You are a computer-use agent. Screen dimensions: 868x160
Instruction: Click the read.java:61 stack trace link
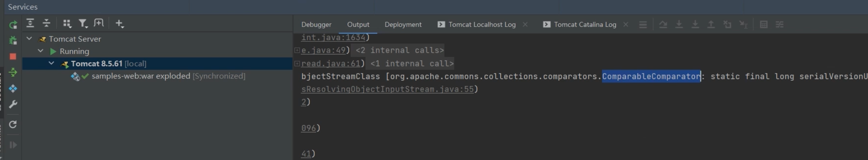coord(330,64)
